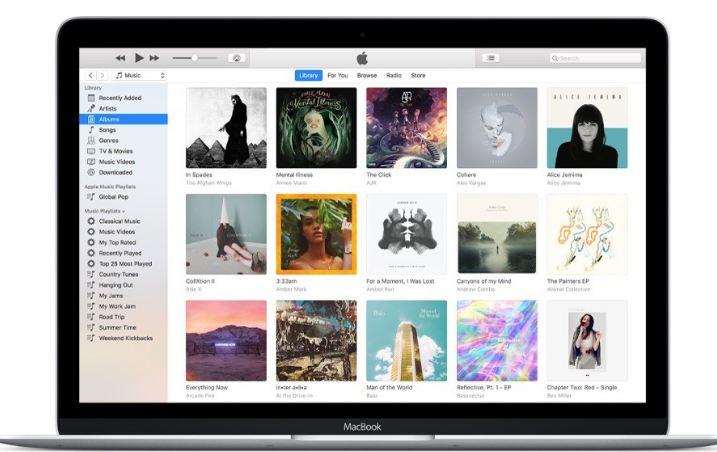Open the Country Tunes playlist
Screen dimensions: 717x452
click(x=123, y=274)
